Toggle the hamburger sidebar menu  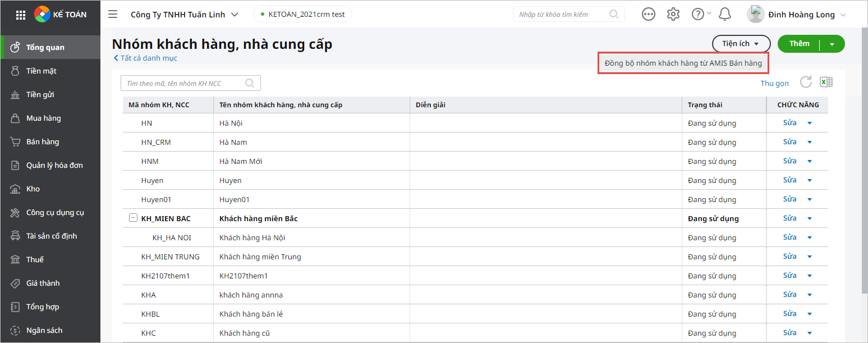pyautogui.click(x=112, y=15)
